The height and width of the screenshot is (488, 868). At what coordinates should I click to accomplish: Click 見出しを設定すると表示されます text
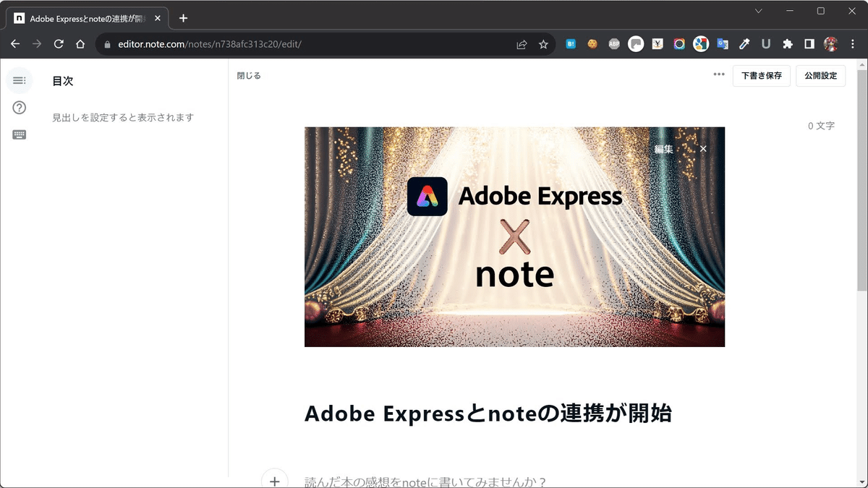(123, 117)
